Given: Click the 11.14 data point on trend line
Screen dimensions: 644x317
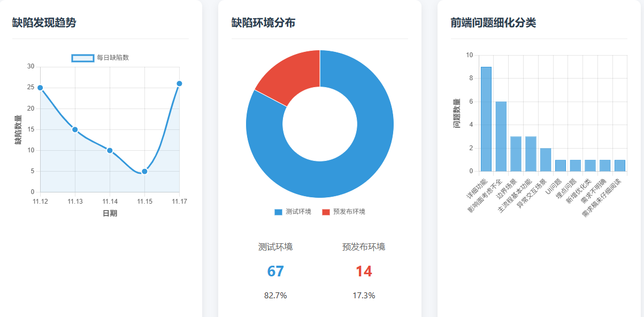Looking at the screenshot, I should [110, 150].
